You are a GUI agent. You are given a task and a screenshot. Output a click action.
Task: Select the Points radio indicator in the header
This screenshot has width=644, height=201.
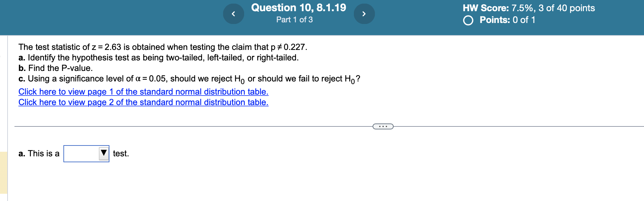pos(468,20)
